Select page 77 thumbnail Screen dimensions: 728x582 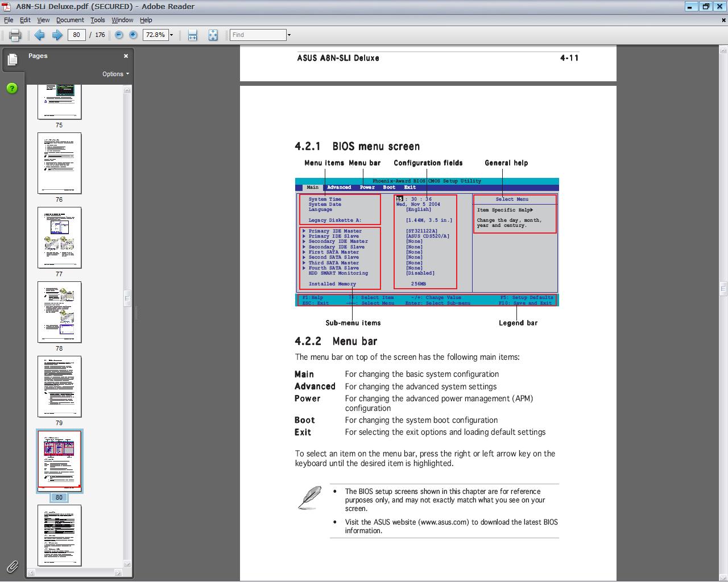tap(59, 238)
